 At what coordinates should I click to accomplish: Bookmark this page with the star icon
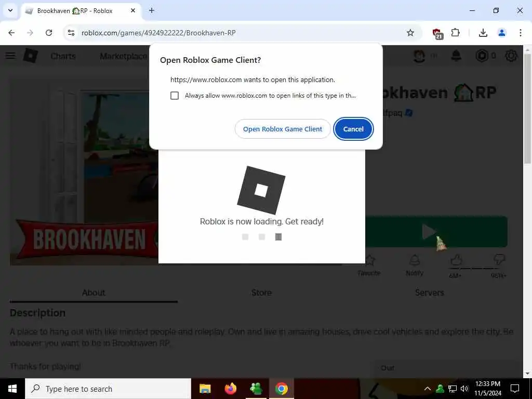[410, 33]
